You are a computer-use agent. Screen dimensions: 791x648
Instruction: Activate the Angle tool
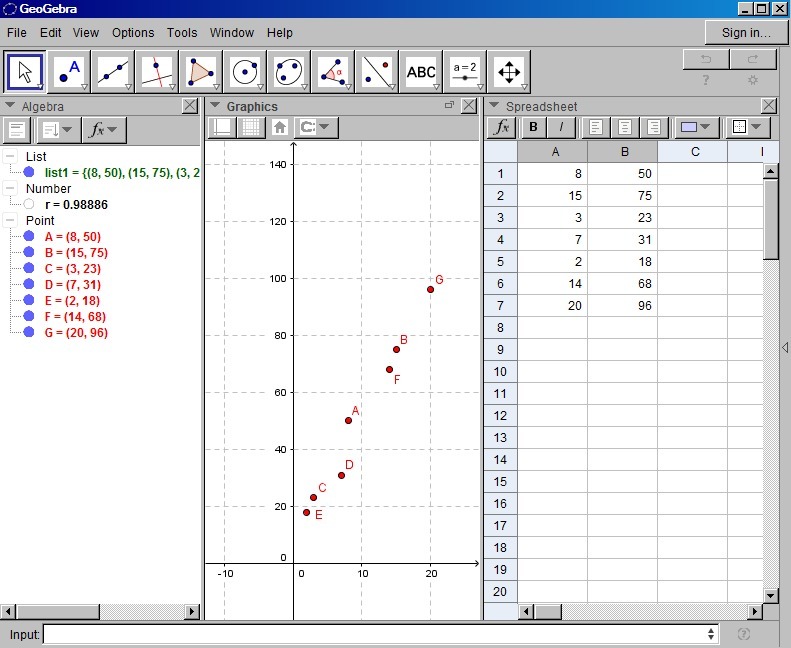click(x=333, y=72)
